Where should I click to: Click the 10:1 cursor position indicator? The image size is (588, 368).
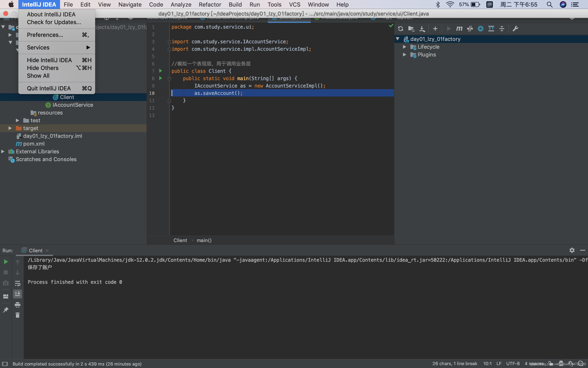tap(487, 364)
